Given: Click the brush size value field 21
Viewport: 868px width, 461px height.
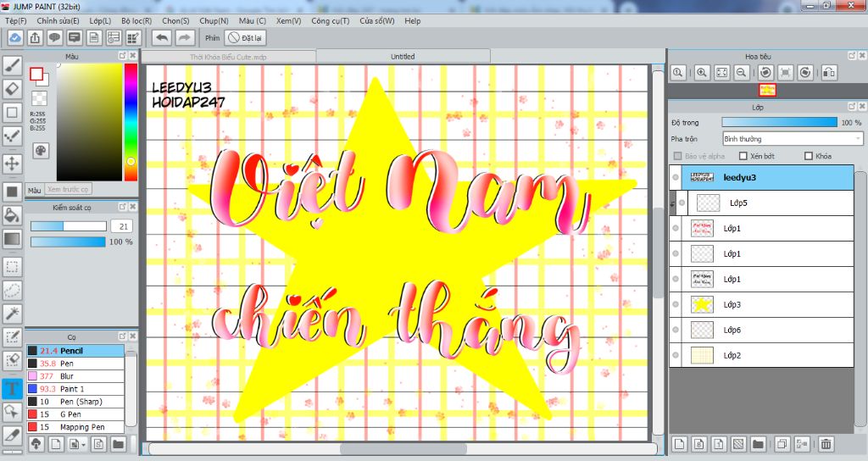Looking at the screenshot, I should point(122,226).
